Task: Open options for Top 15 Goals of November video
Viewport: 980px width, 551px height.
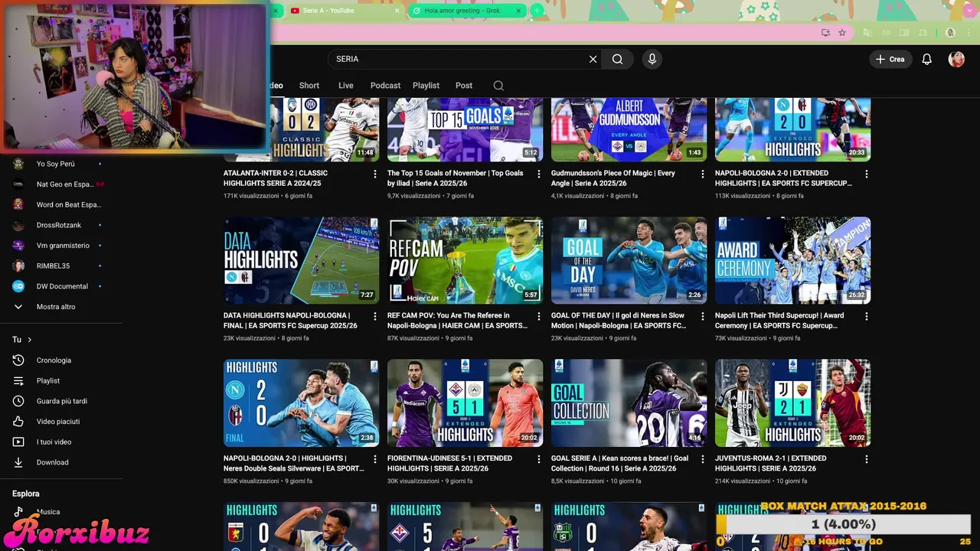Action: (x=539, y=174)
